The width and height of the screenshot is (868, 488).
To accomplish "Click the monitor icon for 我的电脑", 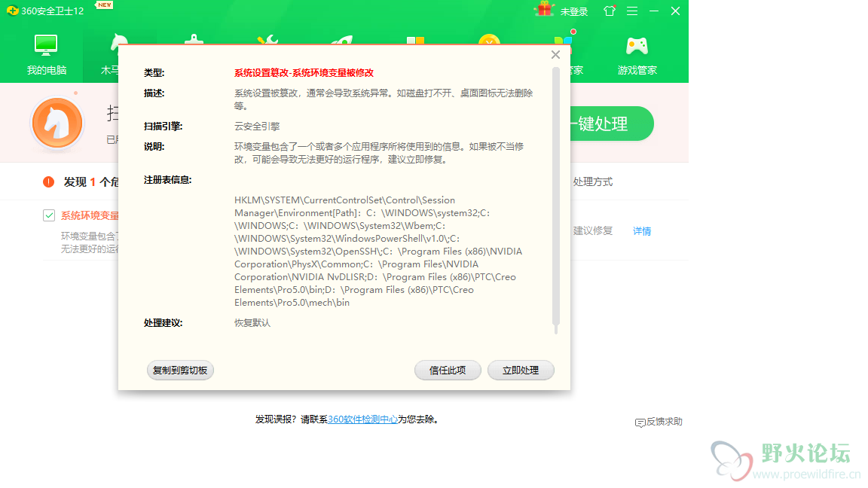I will [46, 45].
